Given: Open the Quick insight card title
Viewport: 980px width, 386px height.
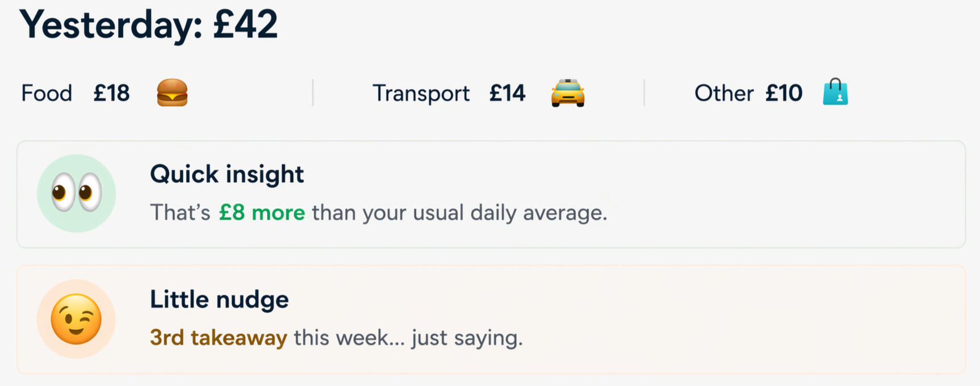Looking at the screenshot, I should point(227,174).
